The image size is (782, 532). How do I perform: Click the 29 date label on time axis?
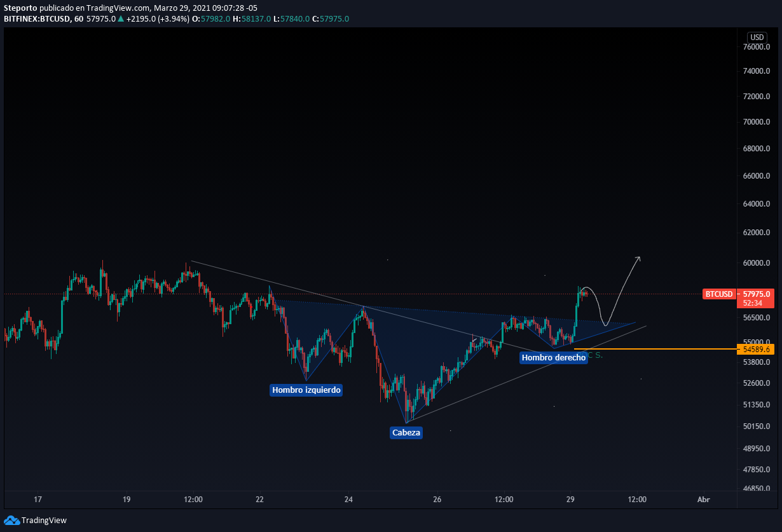tap(570, 500)
